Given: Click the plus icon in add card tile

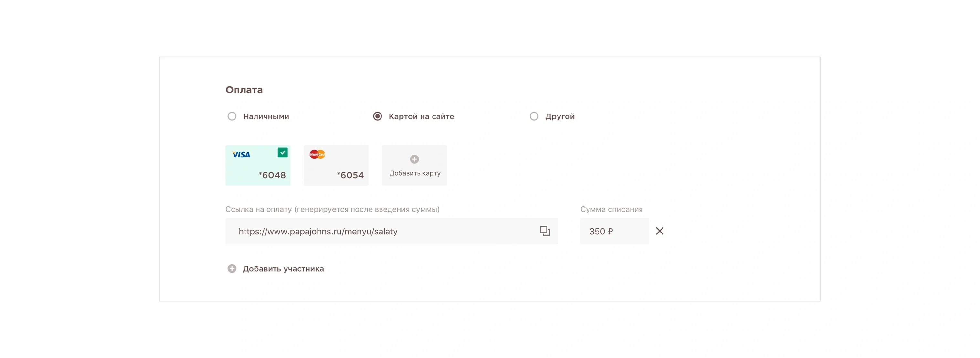Looking at the screenshot, I should [x=414, y=159].
